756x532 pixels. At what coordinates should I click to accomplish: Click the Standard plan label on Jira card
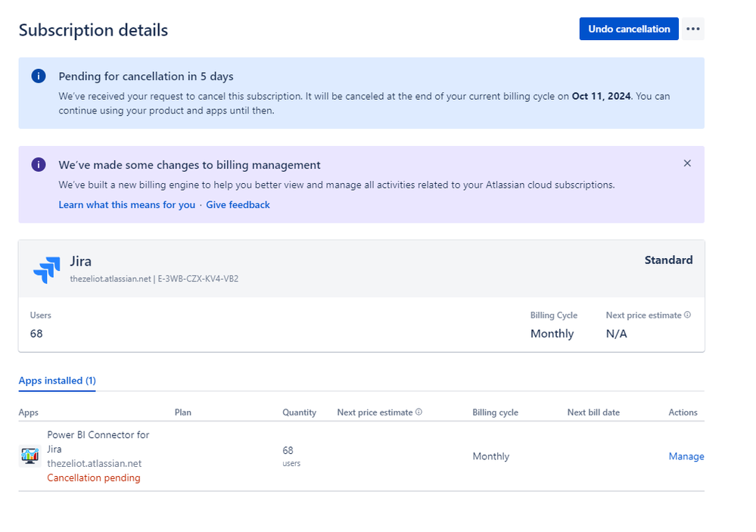click(668, 260)
